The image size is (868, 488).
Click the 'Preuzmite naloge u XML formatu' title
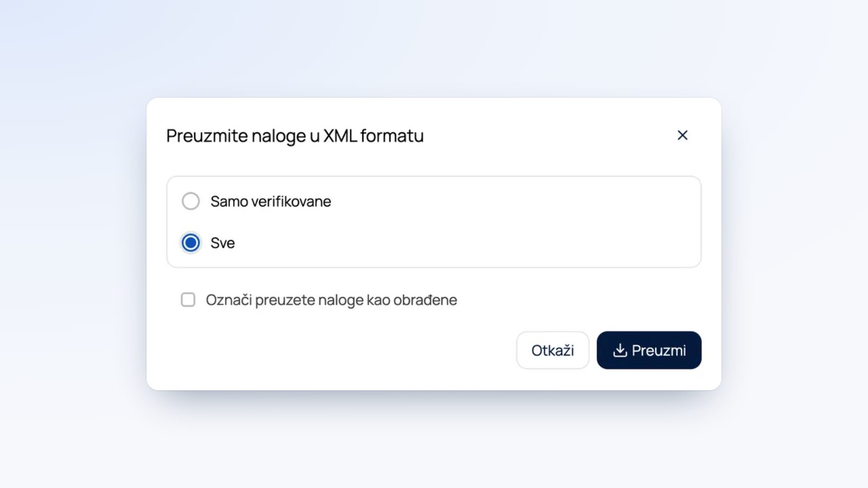(x=295, y=136)
